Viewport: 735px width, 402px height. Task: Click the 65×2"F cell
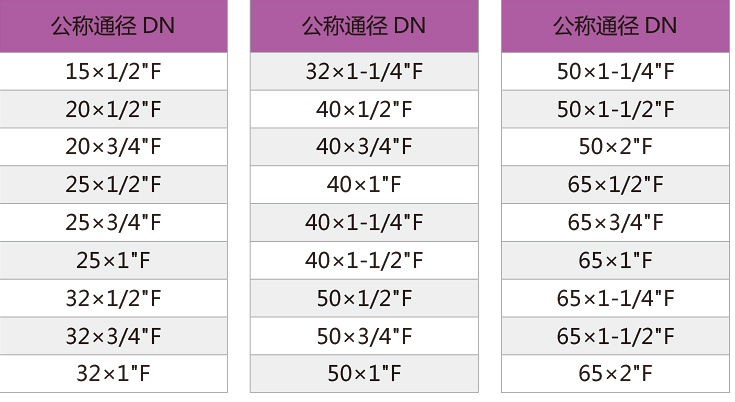click(x=615, y=373)
